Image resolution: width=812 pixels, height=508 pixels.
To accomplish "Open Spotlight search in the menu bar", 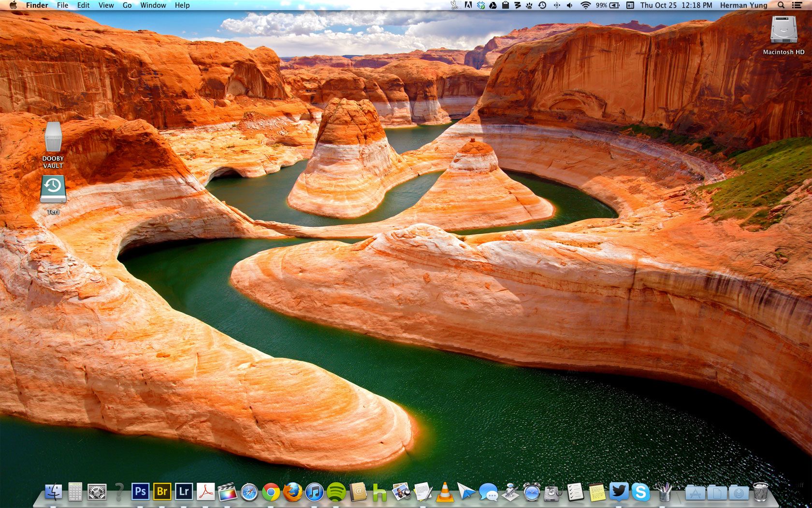I will (780, 5).
